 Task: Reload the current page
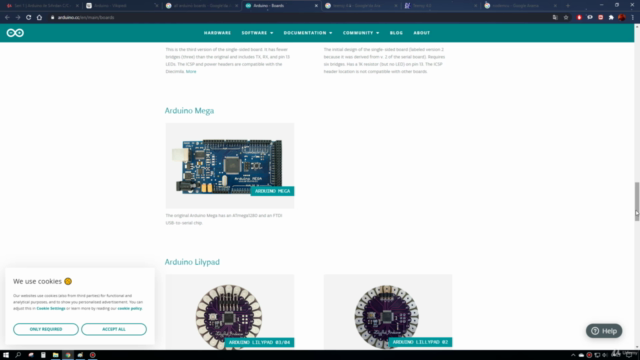point(29,18)
